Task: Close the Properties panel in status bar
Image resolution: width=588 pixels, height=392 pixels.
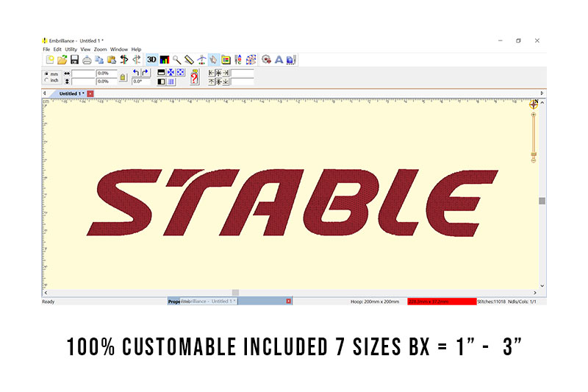Action: 288,302
